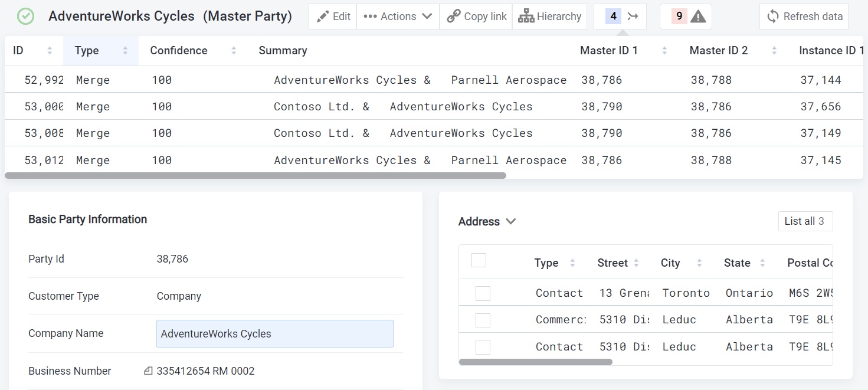
Task: Toggle the select-all address header checkbox
Action: (x=479, y=260)
